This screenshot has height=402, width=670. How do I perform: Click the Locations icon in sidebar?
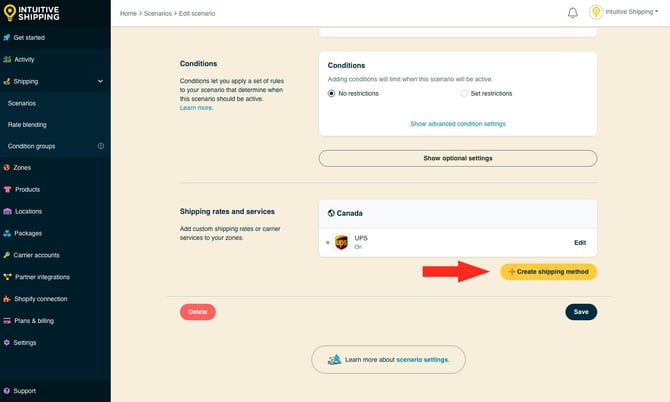pyautogui.click(x=7, y=211)
